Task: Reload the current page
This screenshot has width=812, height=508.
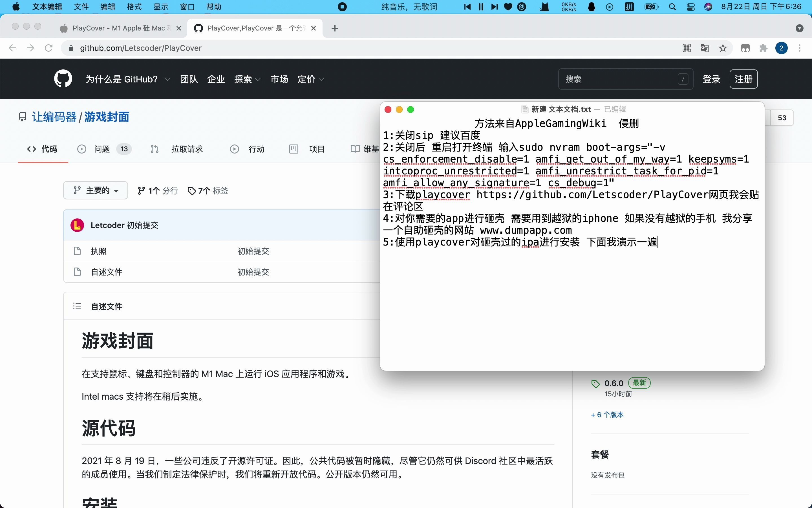Action: tap(49, 48)
